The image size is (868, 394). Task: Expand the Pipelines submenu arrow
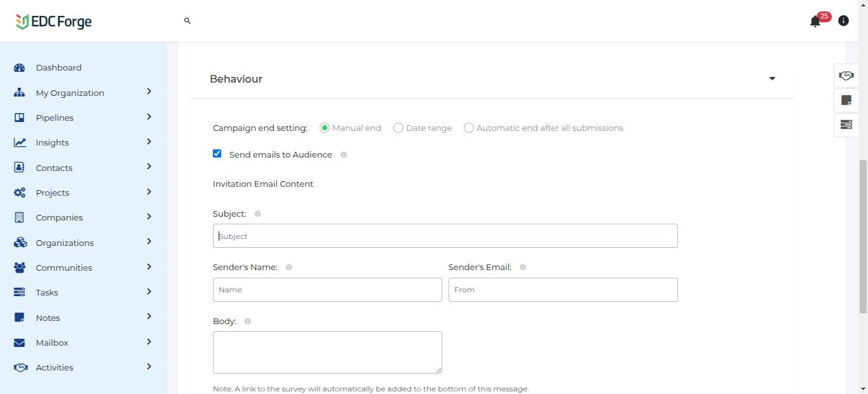tap(149, 117)
